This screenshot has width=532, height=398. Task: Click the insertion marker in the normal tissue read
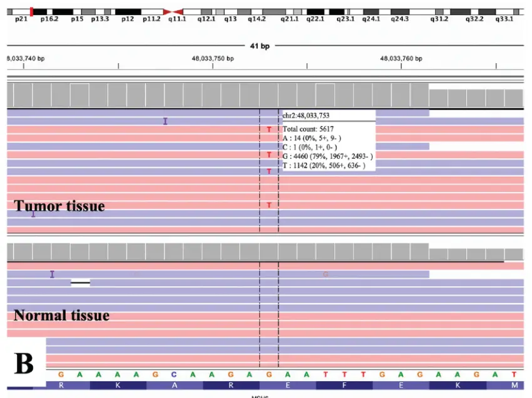pyautogui.click(x=52, y=274)
